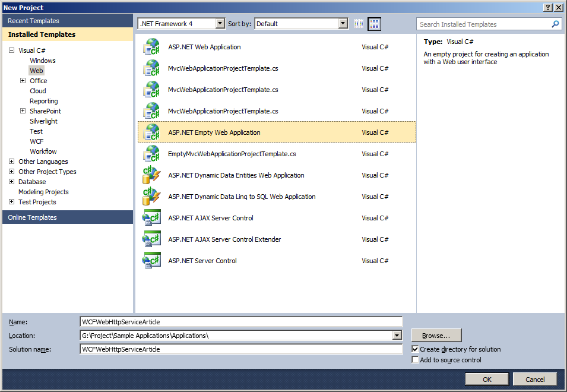This screenshot has width=567, height=392.
Task: Click the ASP.NET Web Application template icon
Action: [151, 47]
